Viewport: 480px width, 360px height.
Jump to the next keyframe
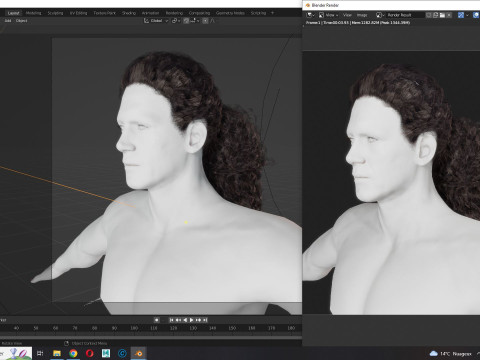pos(199,320)
